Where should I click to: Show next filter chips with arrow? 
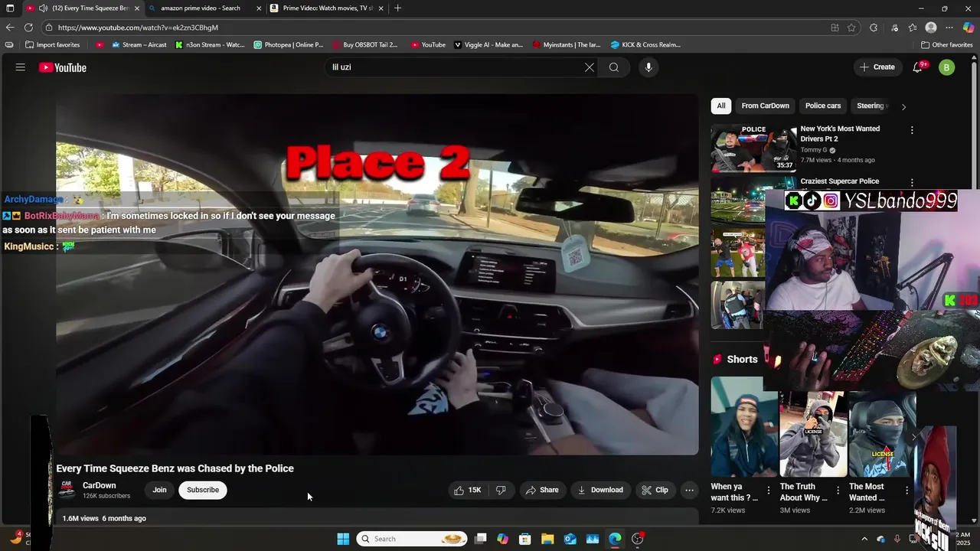(903, 106)
